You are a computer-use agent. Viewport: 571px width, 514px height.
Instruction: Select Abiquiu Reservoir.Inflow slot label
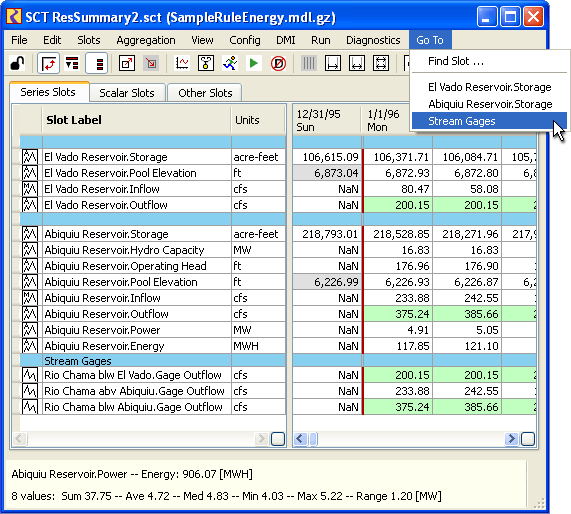point(102,298)
